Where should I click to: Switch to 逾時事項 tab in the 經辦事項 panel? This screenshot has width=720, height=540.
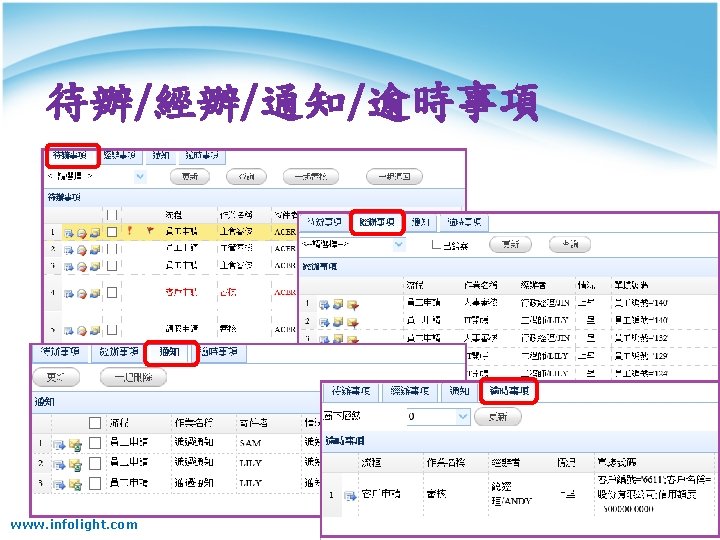point(464,222)
